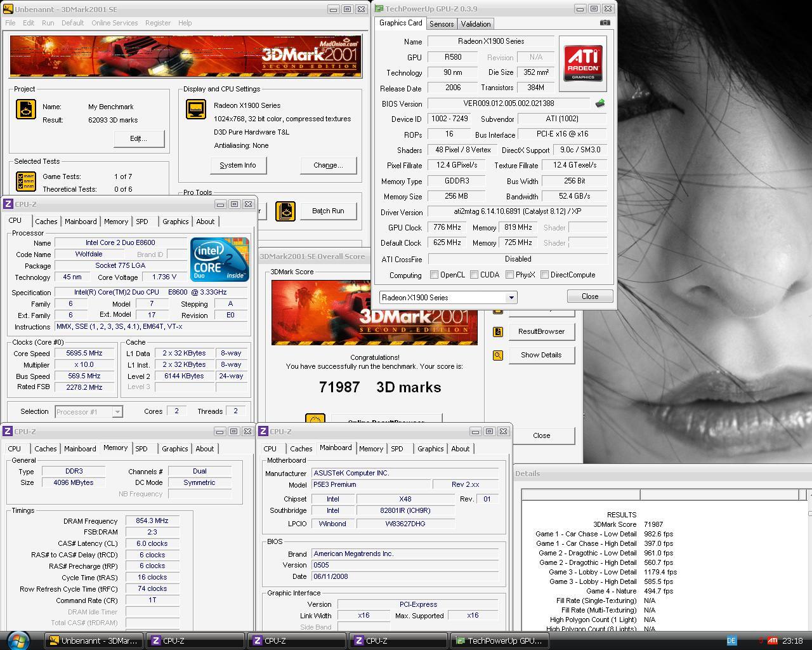This screenshot has width=812, height=650.
Task: Click the DRAM Frequency value 854.3 MHz
Action: (x=152, y=521)
